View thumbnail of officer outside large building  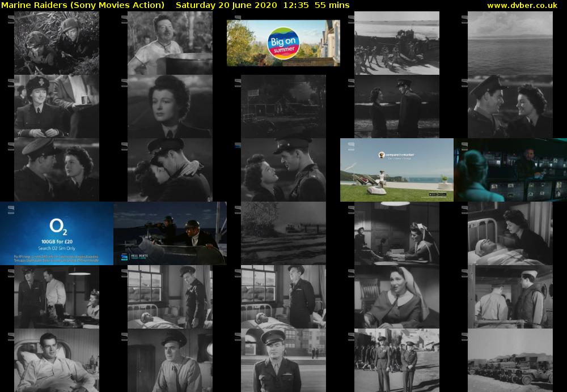coord(283,360)
